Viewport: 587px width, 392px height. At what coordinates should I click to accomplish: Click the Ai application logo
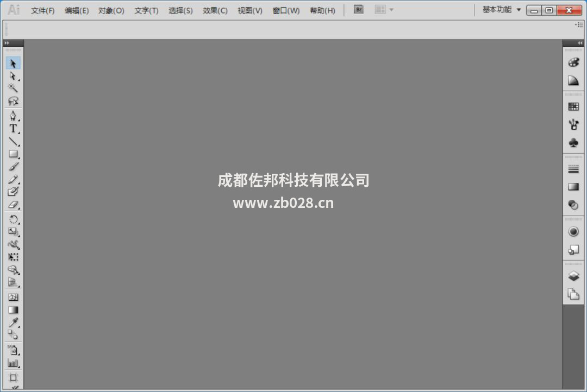[14, 10]
